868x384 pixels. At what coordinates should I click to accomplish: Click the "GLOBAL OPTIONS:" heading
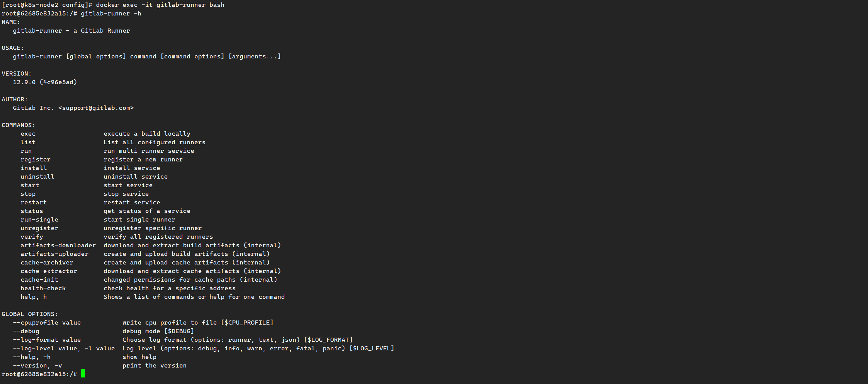(x=30, y=314)
